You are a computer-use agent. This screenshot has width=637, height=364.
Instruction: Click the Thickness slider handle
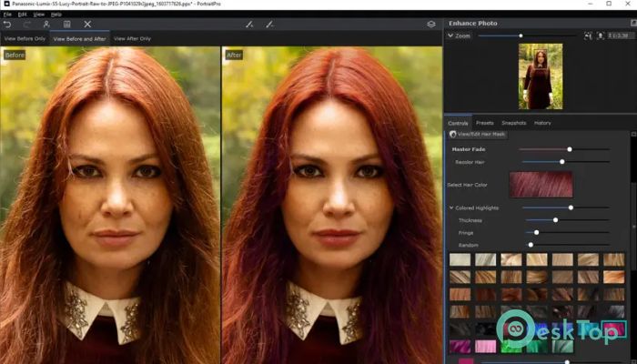coord(555,220)
